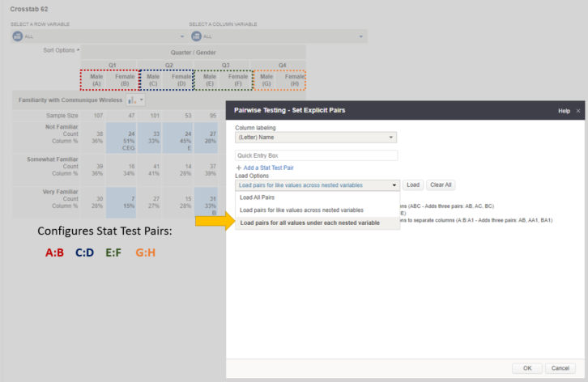Click the Very Familiar row label
588x382 pixels.
point(60,192)
